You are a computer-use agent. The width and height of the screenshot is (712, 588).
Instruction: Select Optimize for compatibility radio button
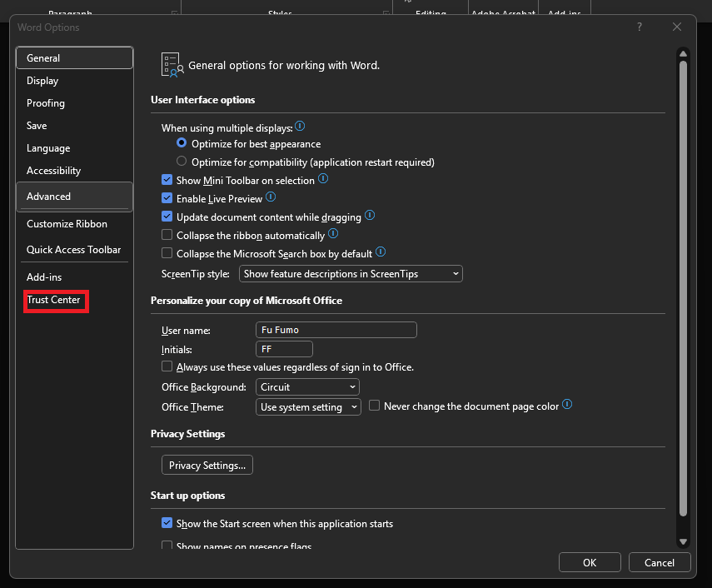[x=182, y=162]
